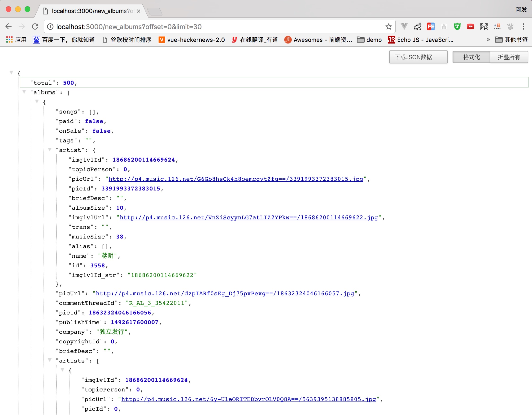Viewport: 532px width, 415px height.
Task: Click the 下载JSON数据 download button
Action: pos(418,57)
